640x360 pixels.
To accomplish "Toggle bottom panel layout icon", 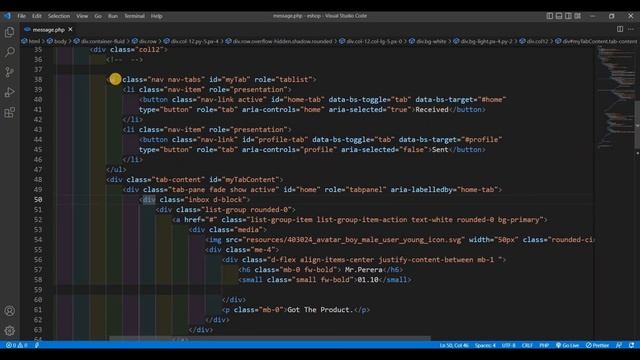I will [559, 16].
